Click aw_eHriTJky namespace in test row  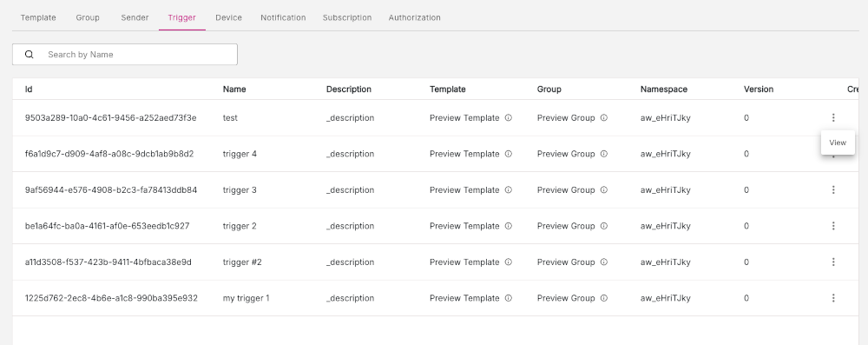pyautogui.click(x=666, y=117)
